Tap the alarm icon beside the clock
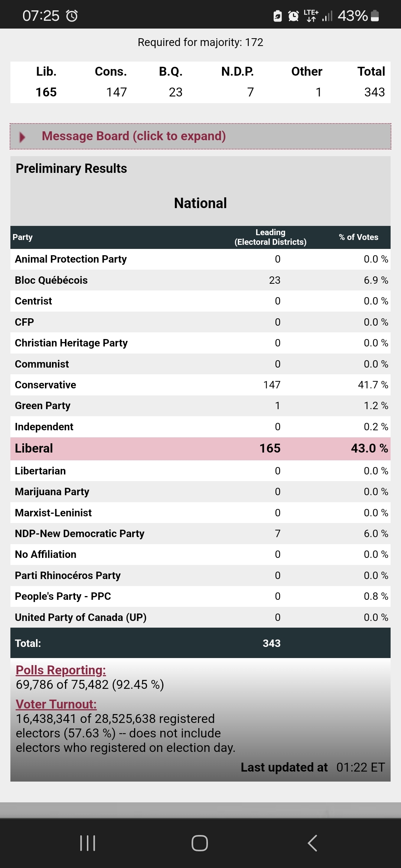401x868 pixels. click(72, 16)
